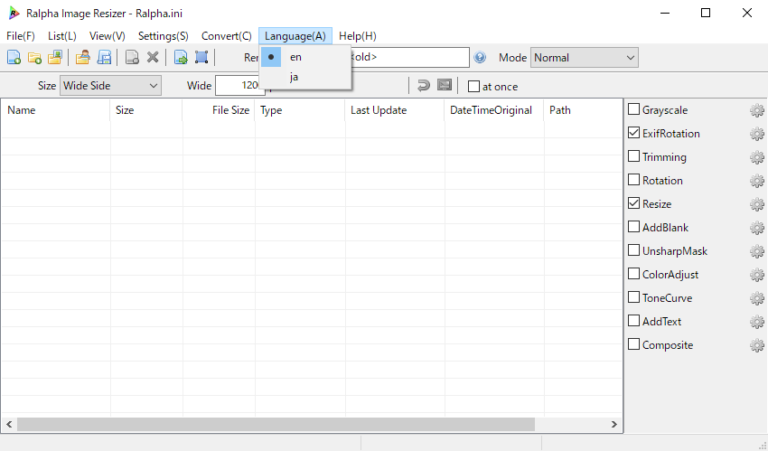Image resolution: width=768 pixels, height=451 pixels.
Task: Click the add folder toolbar icon
Action: [x=34, y=58]
